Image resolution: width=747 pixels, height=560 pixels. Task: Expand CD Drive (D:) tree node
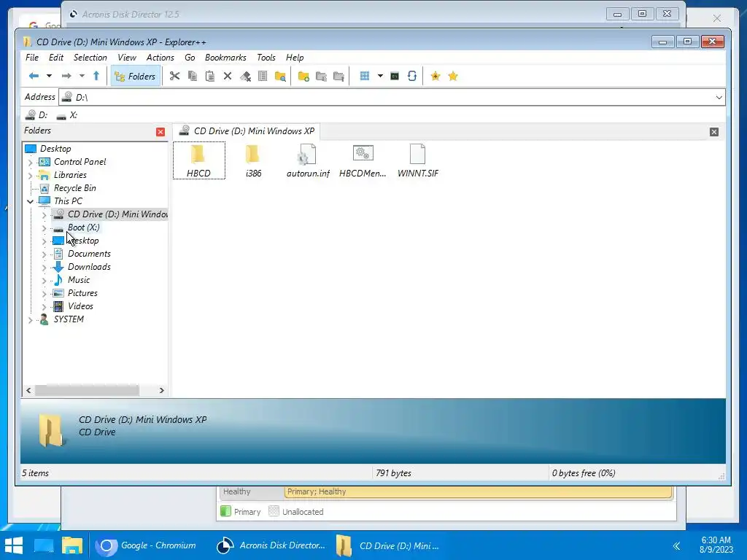[44, 215]
